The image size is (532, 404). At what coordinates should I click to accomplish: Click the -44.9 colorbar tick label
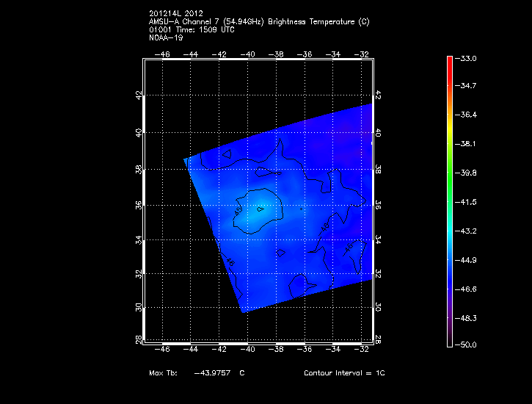pos(468,259)
